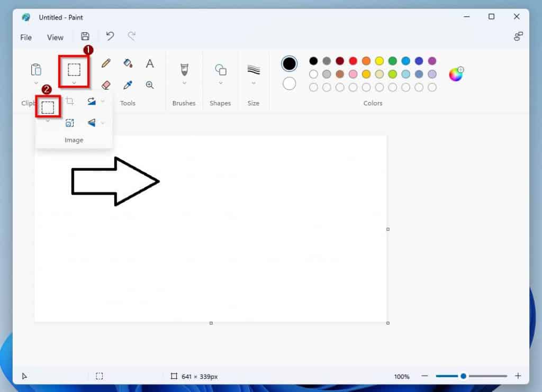Click the "Tools" group label
Screen dimensions: 542x392
pos(128,103)
